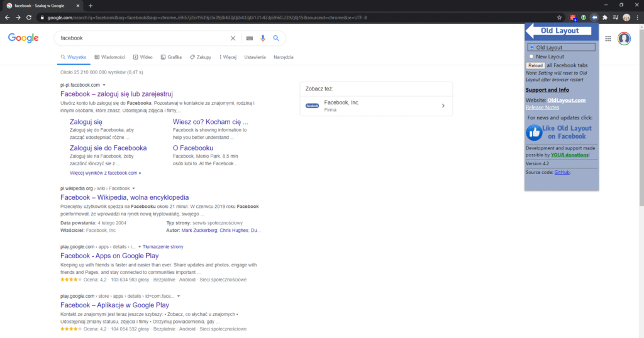This screenshot has width=644, height=338.
Task: Visit OldLayout.com website link
Action: (x=567, y=100)
